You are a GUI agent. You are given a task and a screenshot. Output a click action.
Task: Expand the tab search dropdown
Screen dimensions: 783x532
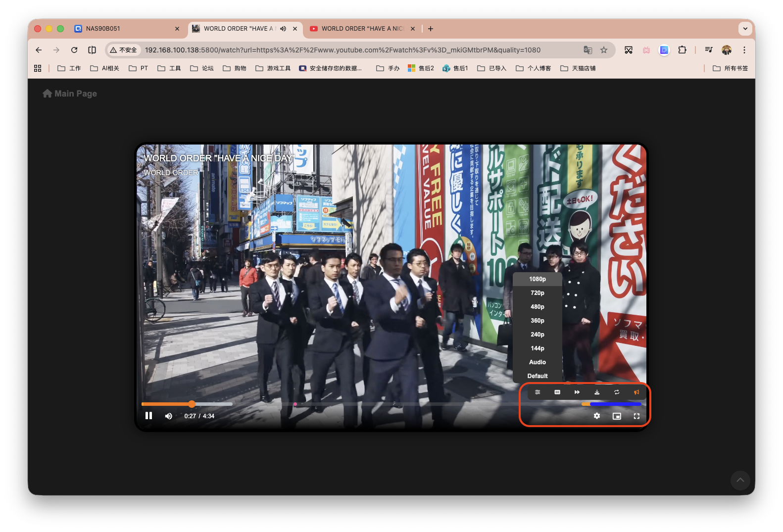click(745, 29)
